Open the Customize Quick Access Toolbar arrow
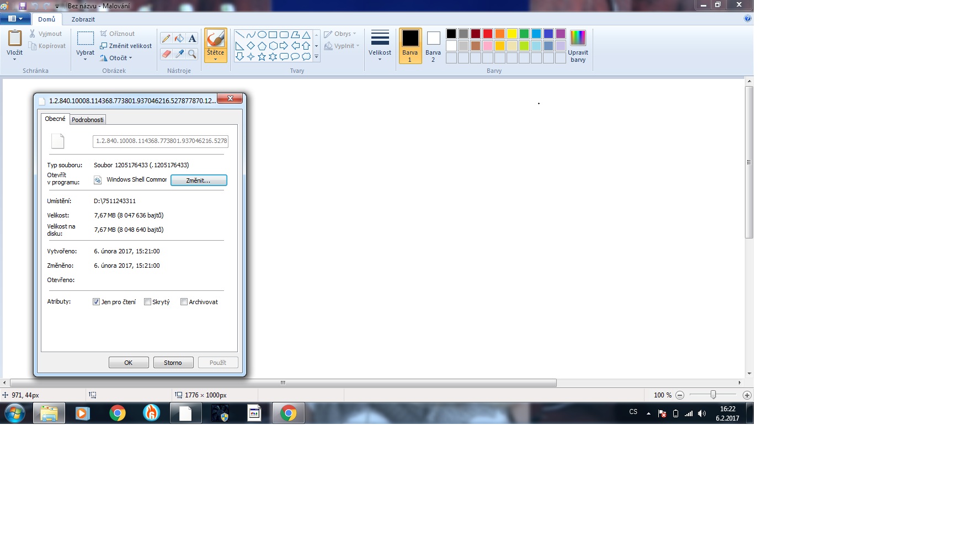Viewport: 980px width, 552px height. [x=57, y=6]
